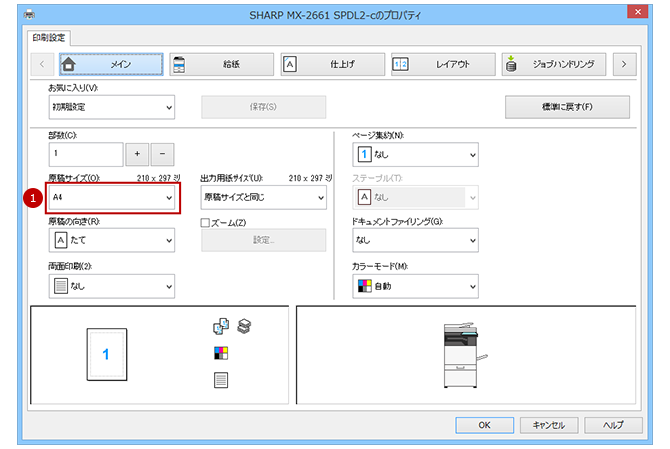Click the numbered page icon in ページ集約

pyautogui.click(x=364, y=155)
